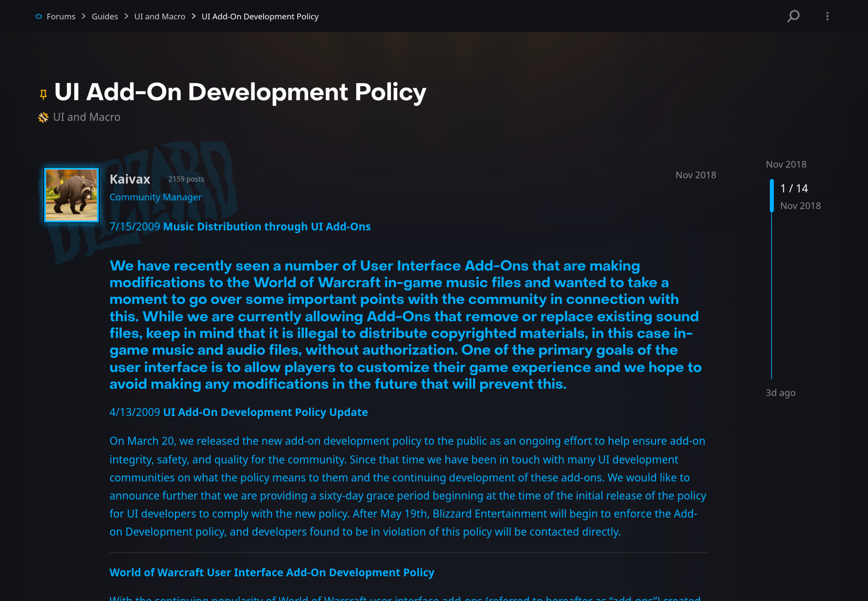Open the three-dot options menu
Viewport: 868px width, 601px height.
(x=827, y=16)
